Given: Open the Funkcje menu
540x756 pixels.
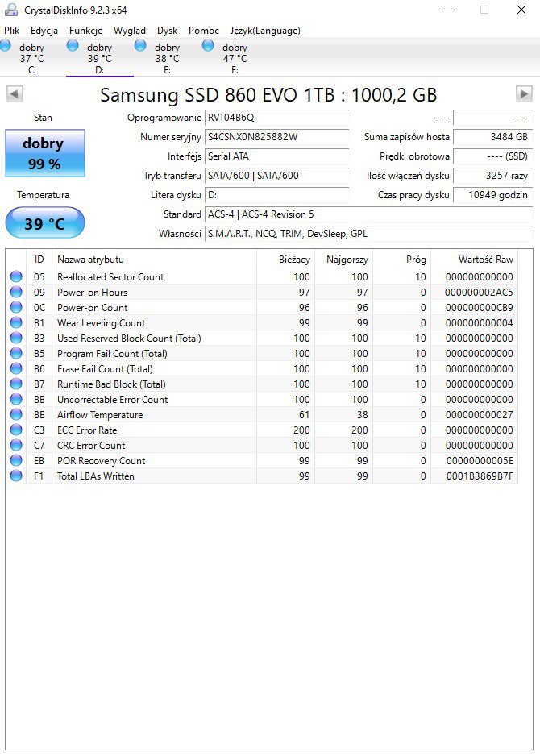Looking at the screenshot, I should pyautogui.click(x=85, y=31).
